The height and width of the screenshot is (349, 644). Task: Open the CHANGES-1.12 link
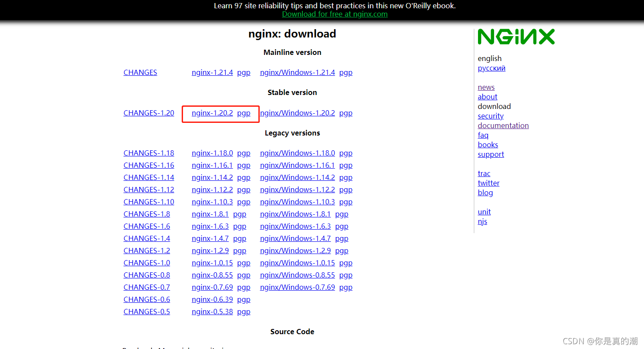pos(149,190)
